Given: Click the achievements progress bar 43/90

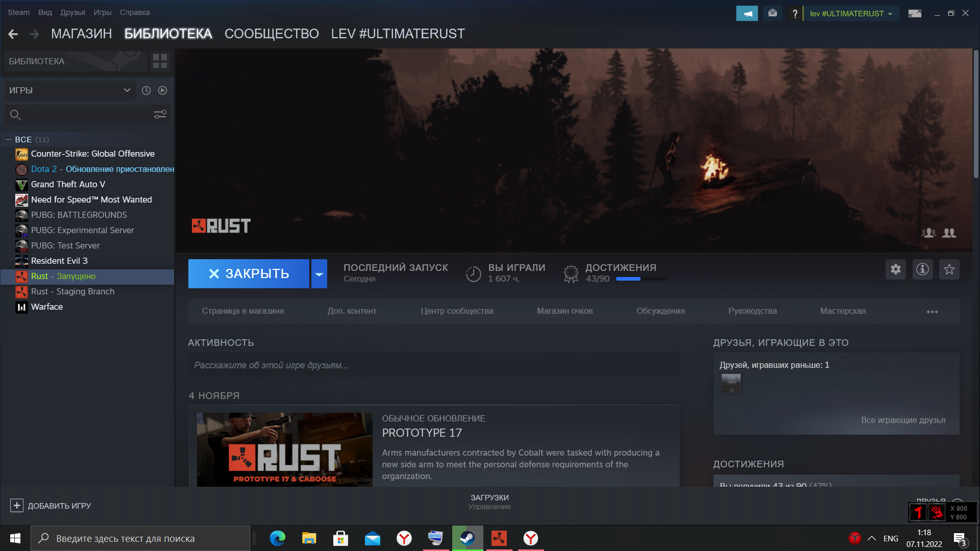Looking at the screenshot, I should click(x=641, y=279).
